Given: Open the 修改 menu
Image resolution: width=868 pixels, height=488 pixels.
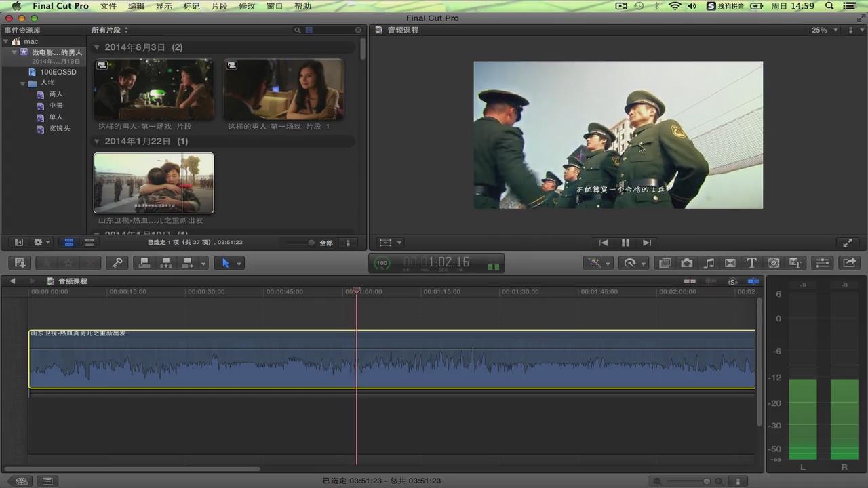Looking at the screenshot, I should pos(247,6).
